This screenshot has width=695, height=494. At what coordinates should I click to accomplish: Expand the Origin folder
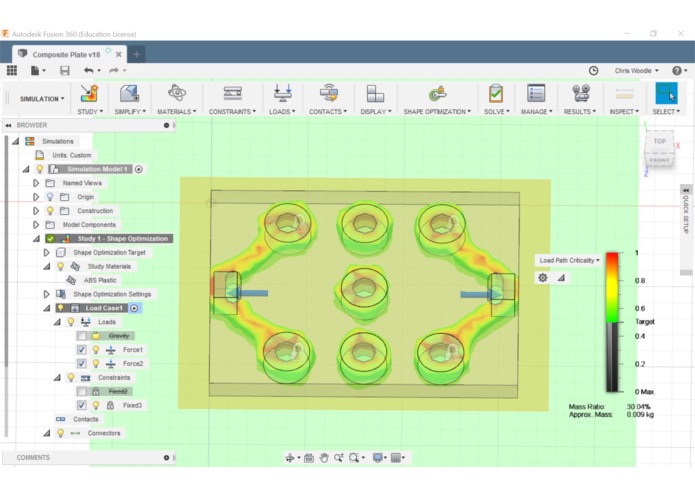(36, 197)
